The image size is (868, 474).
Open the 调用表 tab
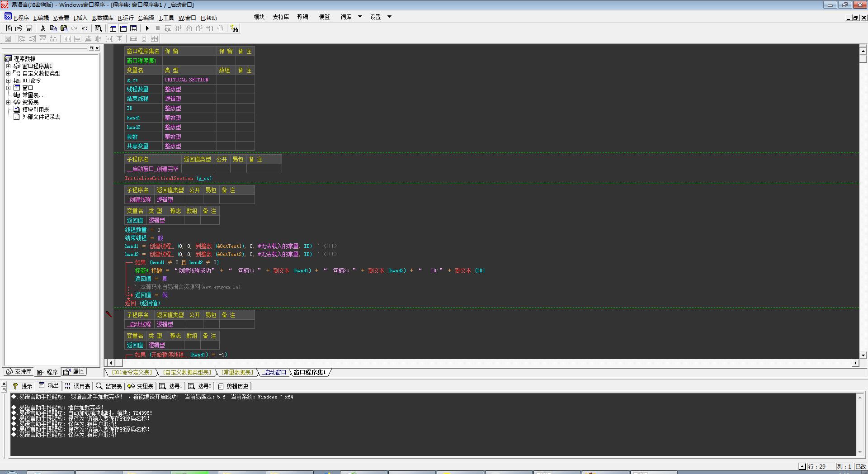point(77,386)
